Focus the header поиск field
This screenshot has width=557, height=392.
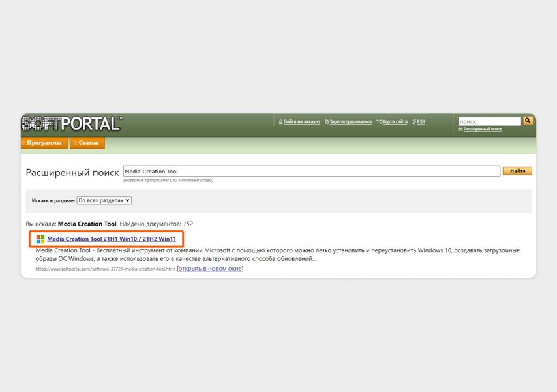[x=490, y=121]
